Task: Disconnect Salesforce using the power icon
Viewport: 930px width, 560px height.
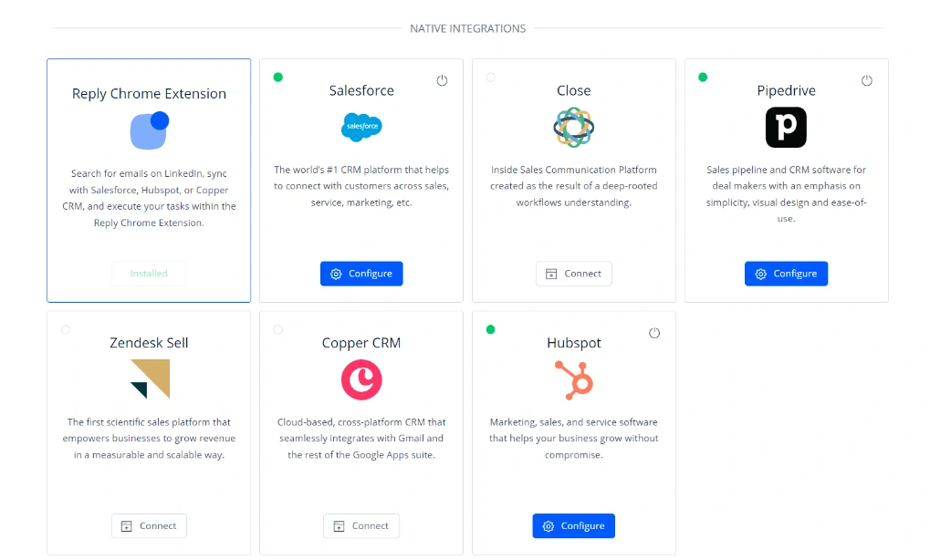Action: pyautogui.click(x=442, y=80)
